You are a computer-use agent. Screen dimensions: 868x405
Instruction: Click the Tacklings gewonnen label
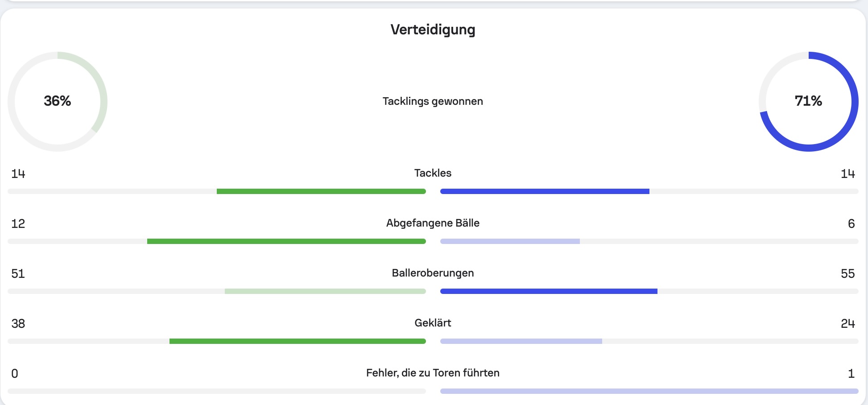point(433,101)
